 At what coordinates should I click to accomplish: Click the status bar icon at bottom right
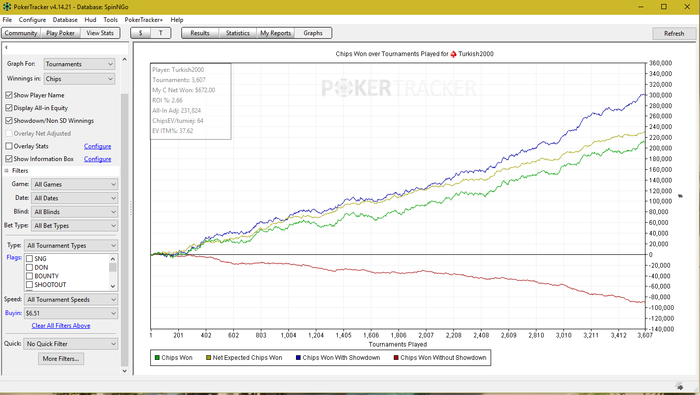tap(679, 386)
